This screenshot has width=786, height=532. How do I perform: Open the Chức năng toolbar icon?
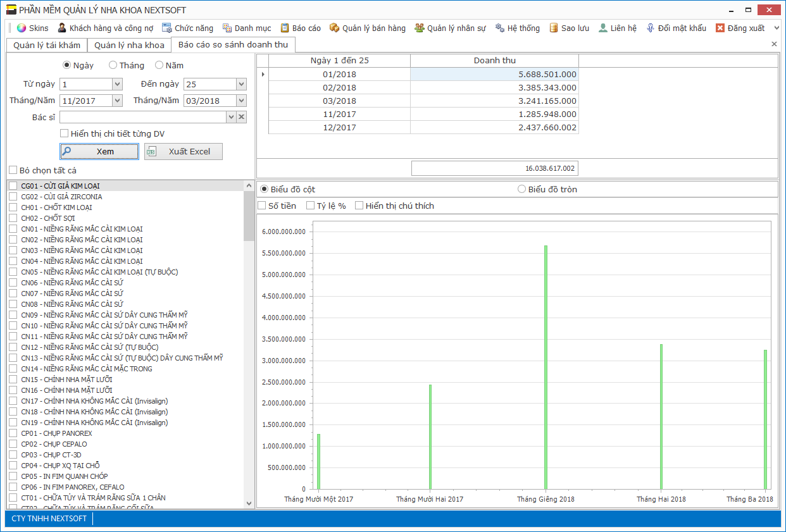(167, 28)
